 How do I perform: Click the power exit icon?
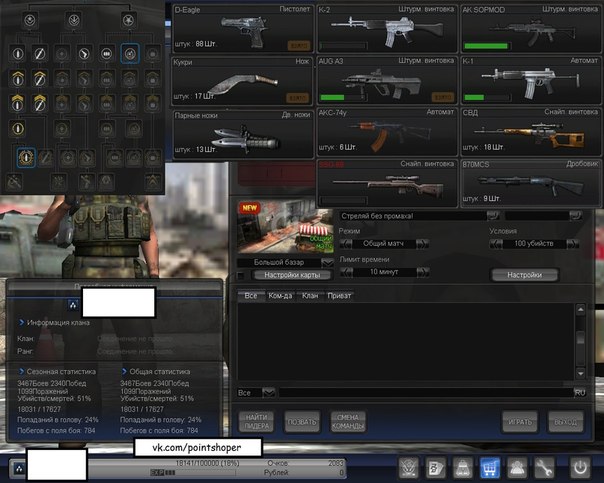coord(580,468)
